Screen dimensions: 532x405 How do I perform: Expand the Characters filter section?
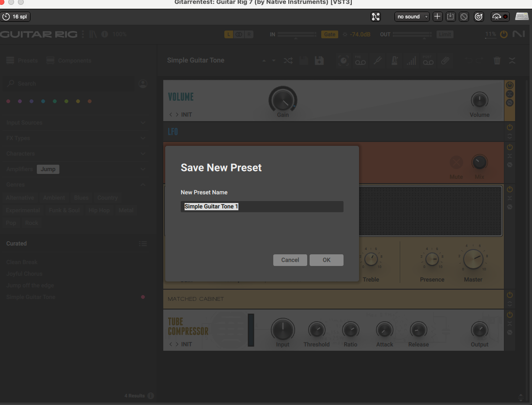click(x=76, y=154)
